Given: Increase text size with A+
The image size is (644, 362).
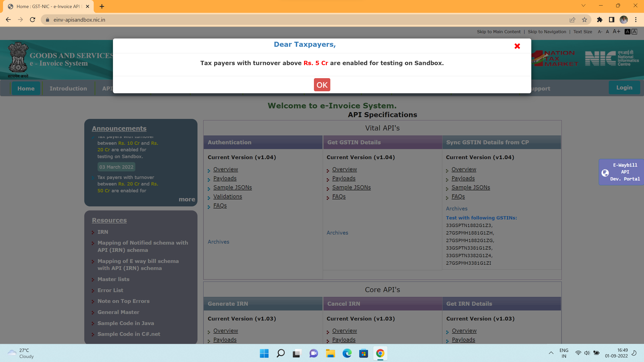Looking at the screenshot, I should pyautogui.click(x=616, y=32).
